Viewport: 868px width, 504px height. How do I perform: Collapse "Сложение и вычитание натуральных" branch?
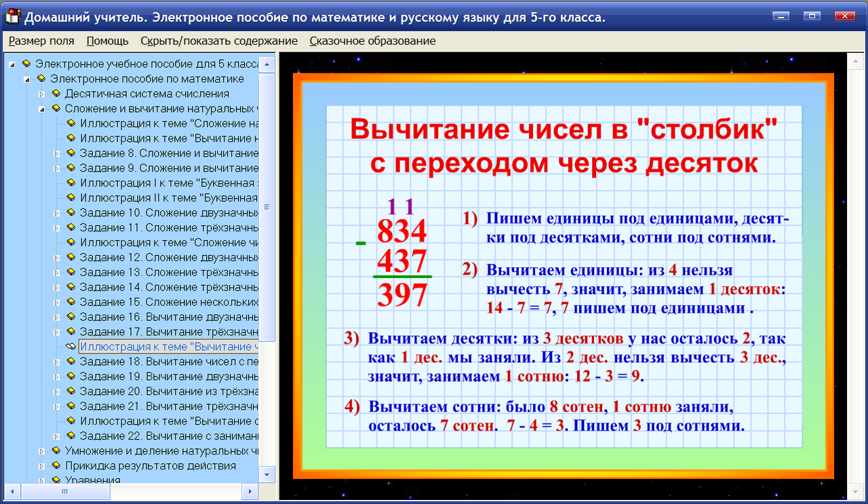[x=42, y=107]
